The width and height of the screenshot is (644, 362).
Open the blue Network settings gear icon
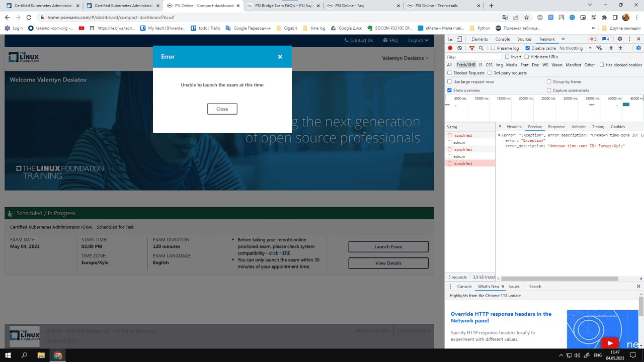tap(638, 48)
